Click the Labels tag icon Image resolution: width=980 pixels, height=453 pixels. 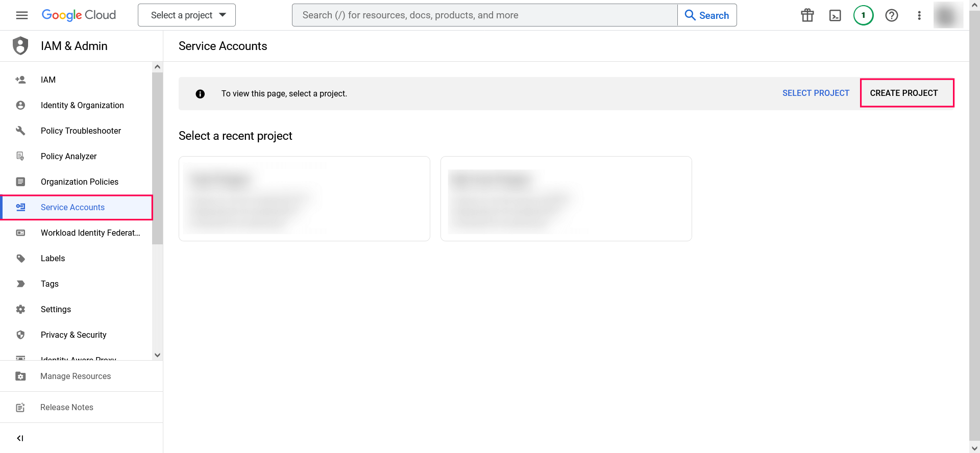(x=20, y=258)
